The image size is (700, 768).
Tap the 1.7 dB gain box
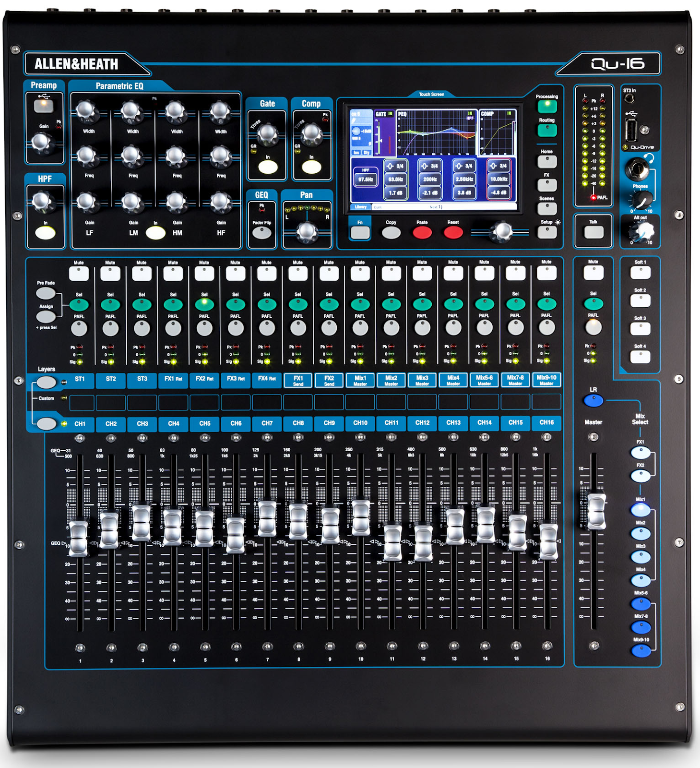(396, 193)
